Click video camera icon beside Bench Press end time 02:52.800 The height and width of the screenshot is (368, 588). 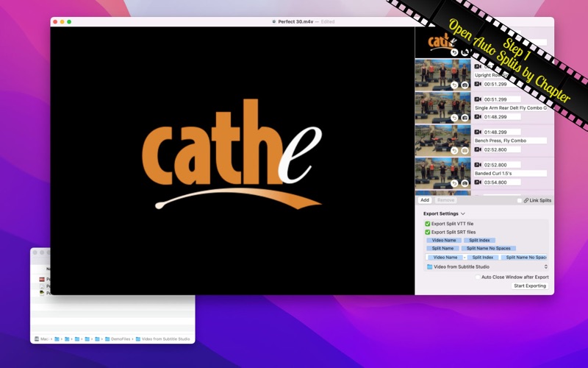(x=478, y=149)
